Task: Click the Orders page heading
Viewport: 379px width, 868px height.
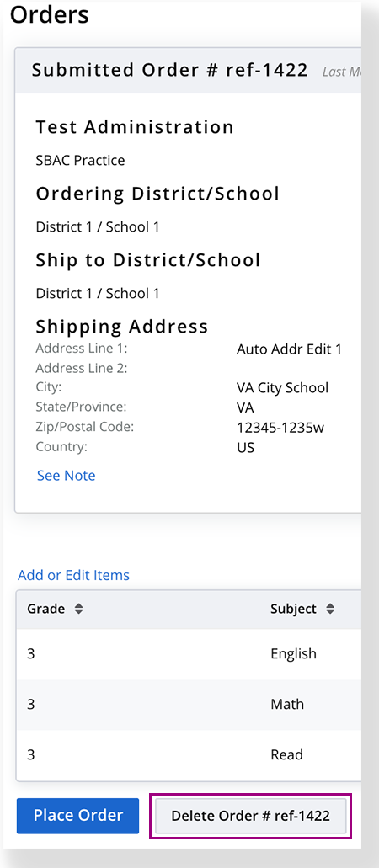Action: (50, 15)
